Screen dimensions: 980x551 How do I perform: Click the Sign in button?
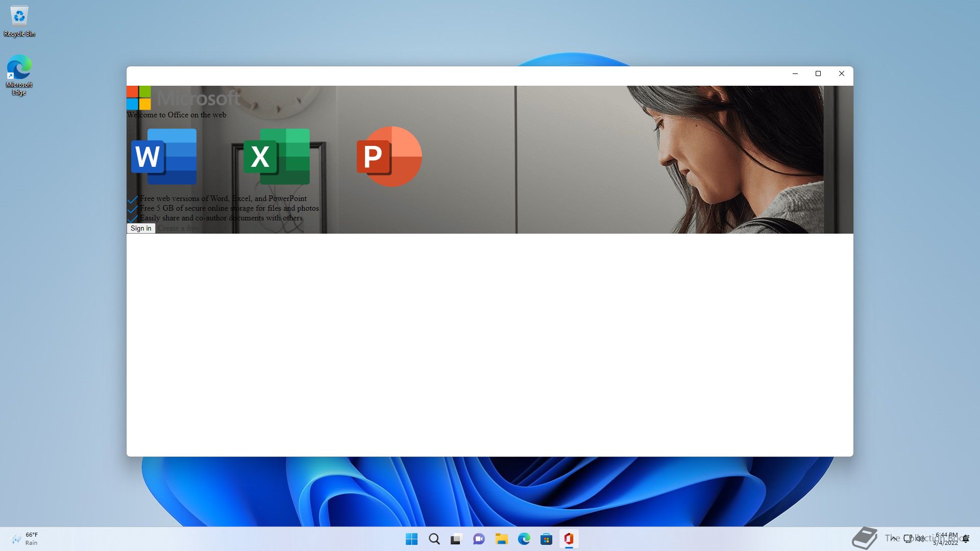coord(141,229)
